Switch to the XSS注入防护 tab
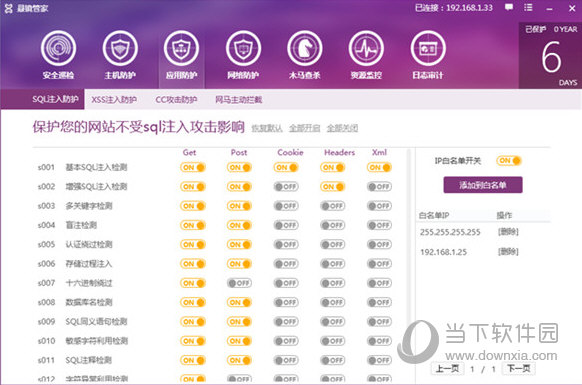Image resolution: width=582 pixels, height=385 pixels. (114, 99)
